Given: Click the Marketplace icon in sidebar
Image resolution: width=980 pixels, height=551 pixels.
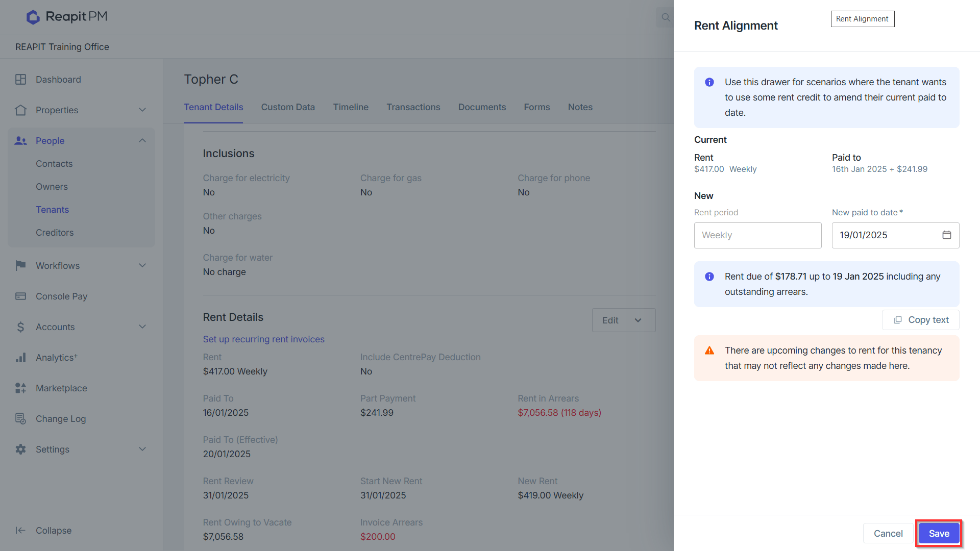Looking at the screenshot, I should (x=20, y=388).
